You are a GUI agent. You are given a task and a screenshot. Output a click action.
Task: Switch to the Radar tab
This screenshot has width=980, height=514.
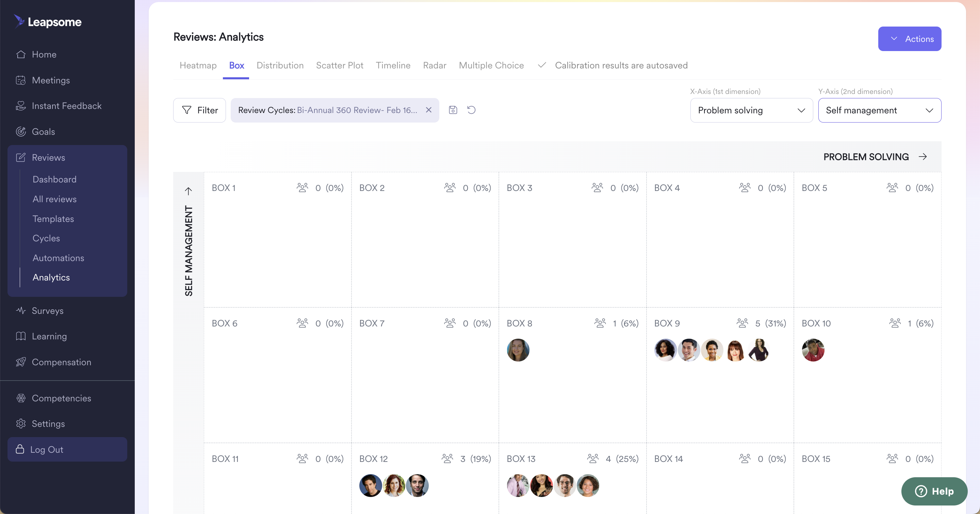[x=435, y=65]
